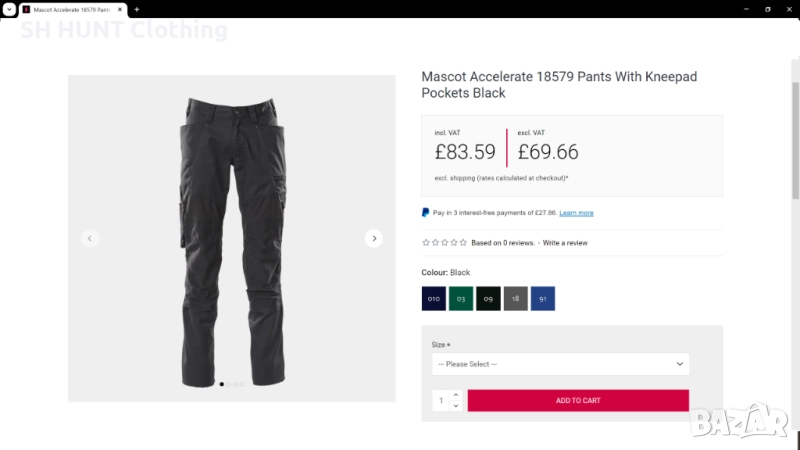Open the PayPal 'Learn more' link

pos(576,213)
